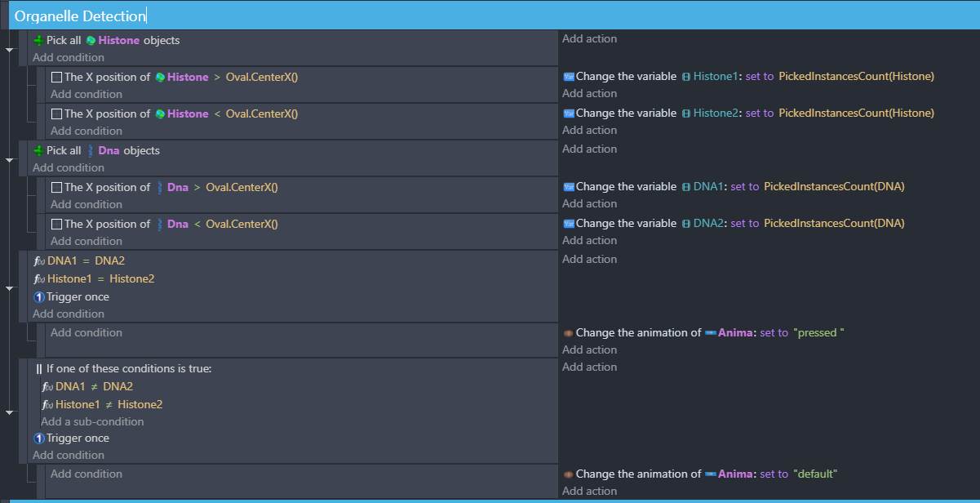980x503 pixels.
Task: Click the fx icon beside DNA1 ≠ DNA2
Action: point(47,386)
